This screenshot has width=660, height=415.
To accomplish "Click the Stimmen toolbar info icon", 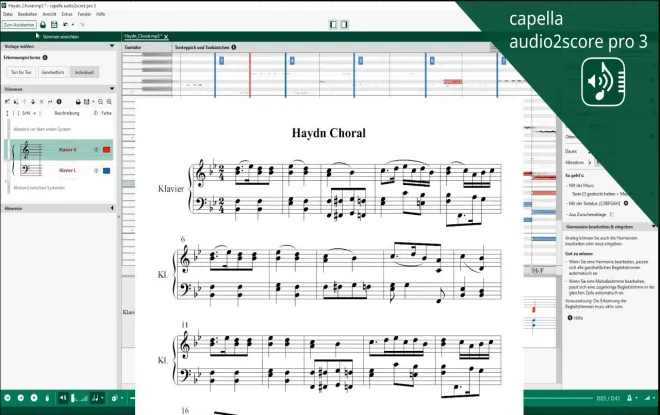I will pos(59,101).
